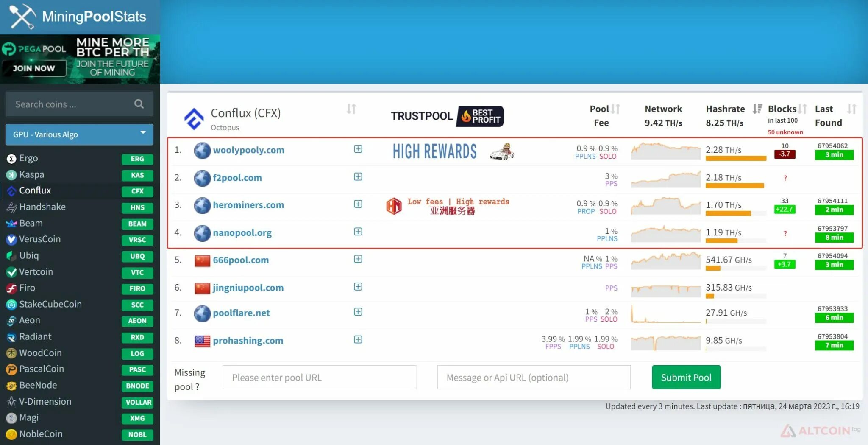
Task: Click the V-Dimension coin icon
Action: pyautogui.click(x=11, y=402)
